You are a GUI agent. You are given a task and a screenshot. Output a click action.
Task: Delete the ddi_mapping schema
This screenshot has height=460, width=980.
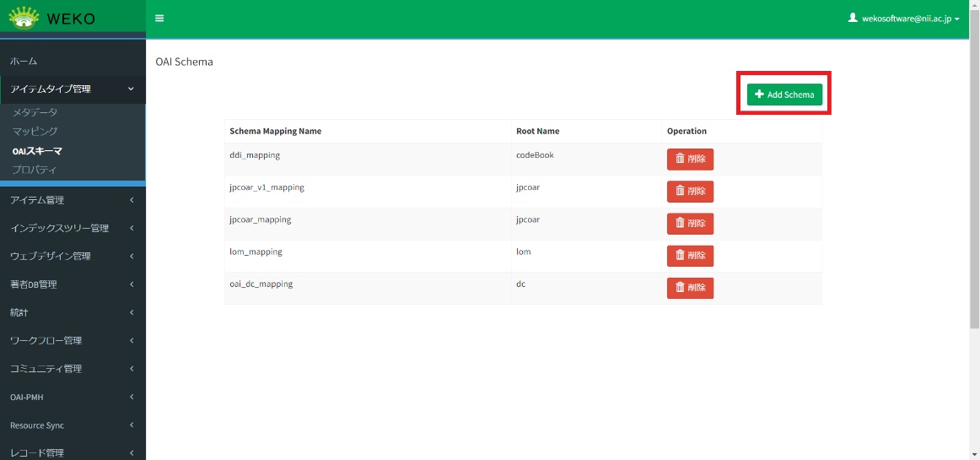[690, 160]
